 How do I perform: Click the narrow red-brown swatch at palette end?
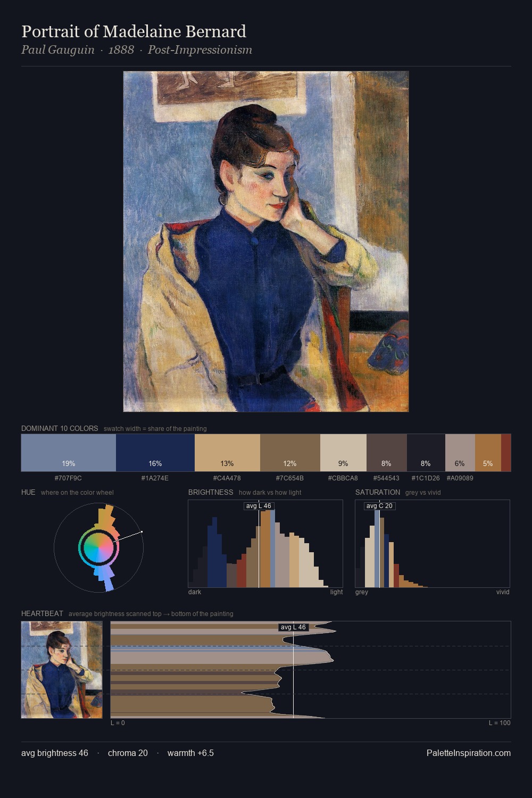pos(506,453)
